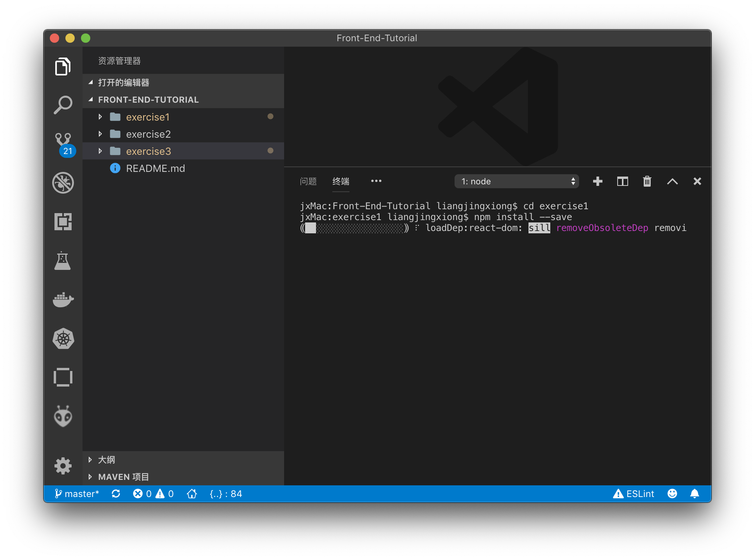Open the PlatformIO alien icon
755x560 pixels.
(63, 416)
